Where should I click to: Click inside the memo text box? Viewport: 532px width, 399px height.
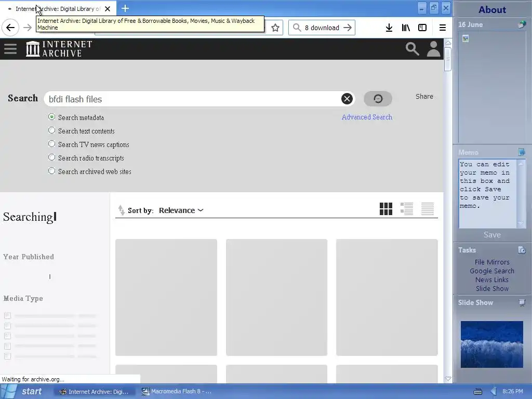tap(487, 193)
